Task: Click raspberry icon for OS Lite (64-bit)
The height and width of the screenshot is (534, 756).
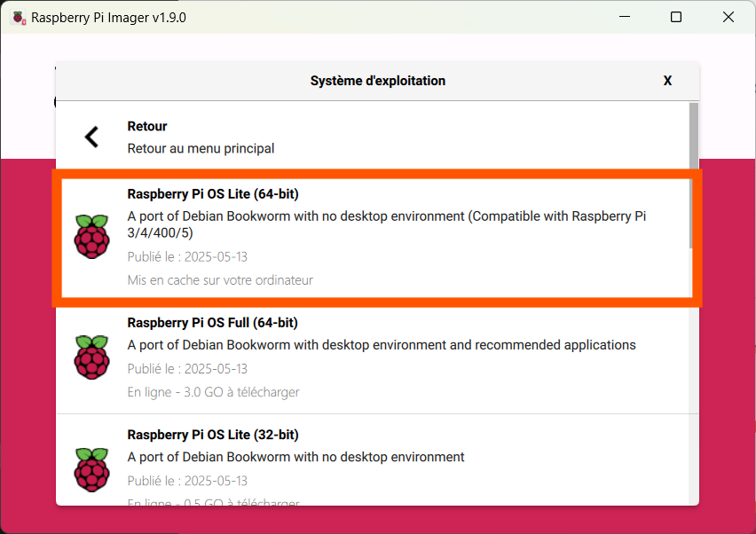Action: (x=91, y=236)
